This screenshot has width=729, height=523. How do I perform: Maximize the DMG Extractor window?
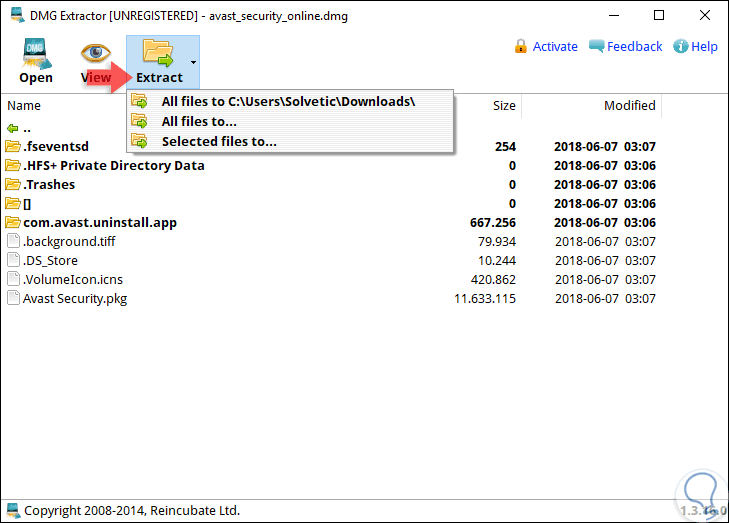pos(659,15)
